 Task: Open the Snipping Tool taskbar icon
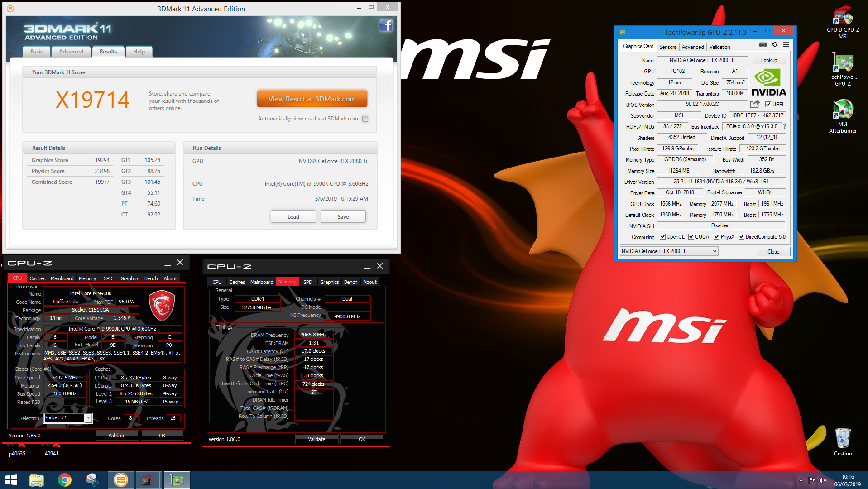pyautogui.click(x=92, y=480)
